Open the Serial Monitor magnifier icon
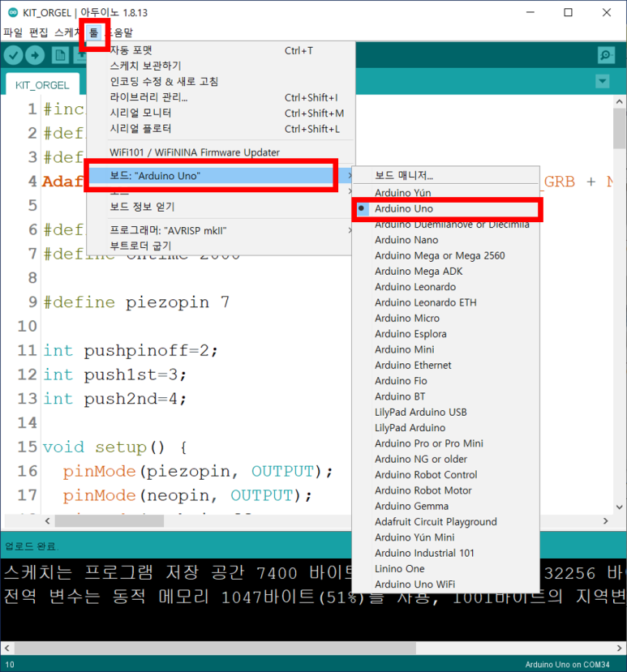The height and width of the screenshot is (672, 627). tap(606, 55)
